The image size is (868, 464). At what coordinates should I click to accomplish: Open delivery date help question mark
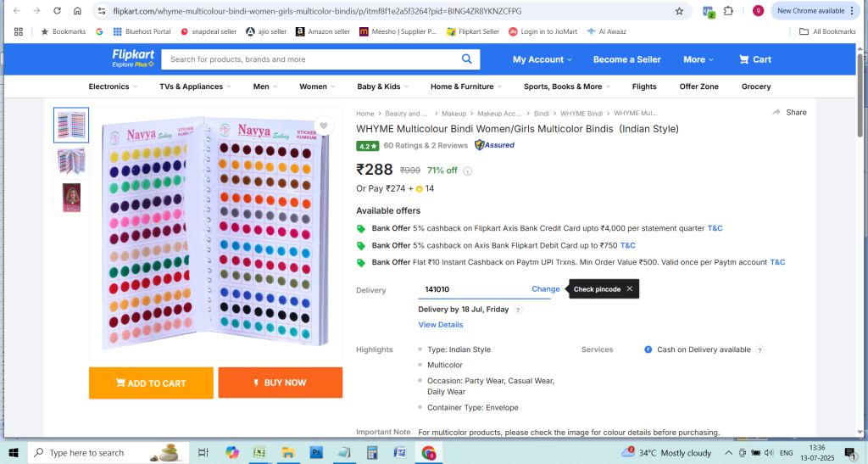click(x=518, y=310)
